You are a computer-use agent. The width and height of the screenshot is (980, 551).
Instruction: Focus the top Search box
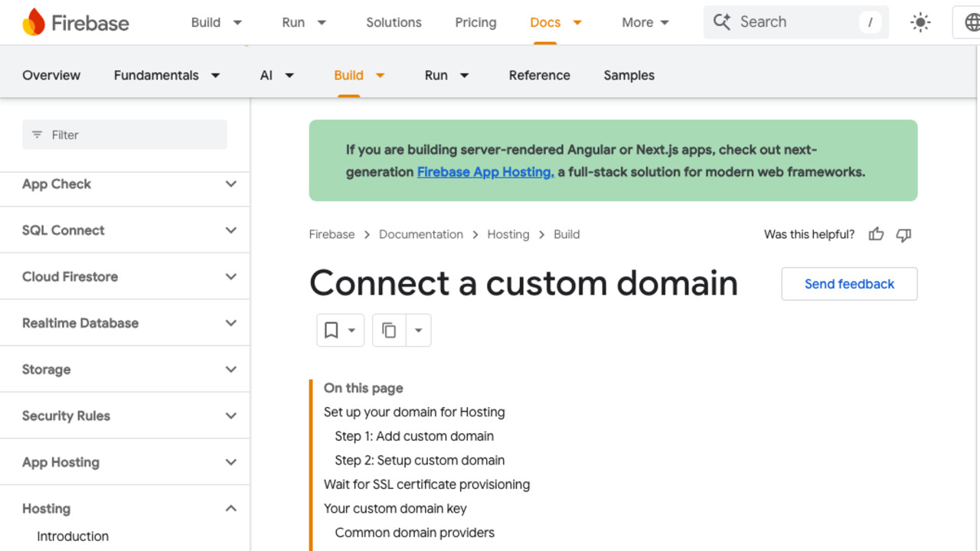click(796, 22)
